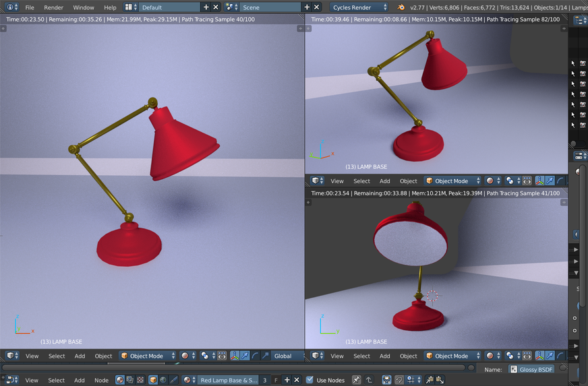Viewport: 588px width, 386px height.
Task: Click the pin node tree icon in node editor
Action: click(x=356, y=380)
